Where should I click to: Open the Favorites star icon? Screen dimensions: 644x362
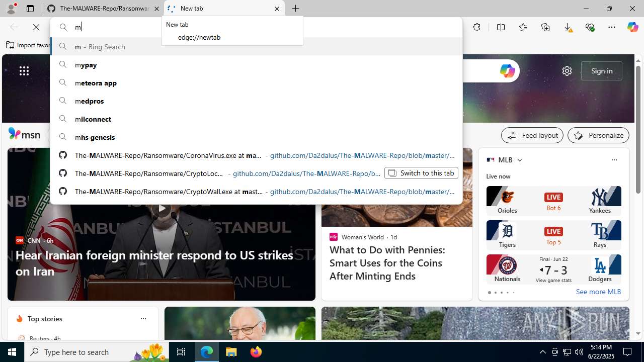[x=523, y=27]
